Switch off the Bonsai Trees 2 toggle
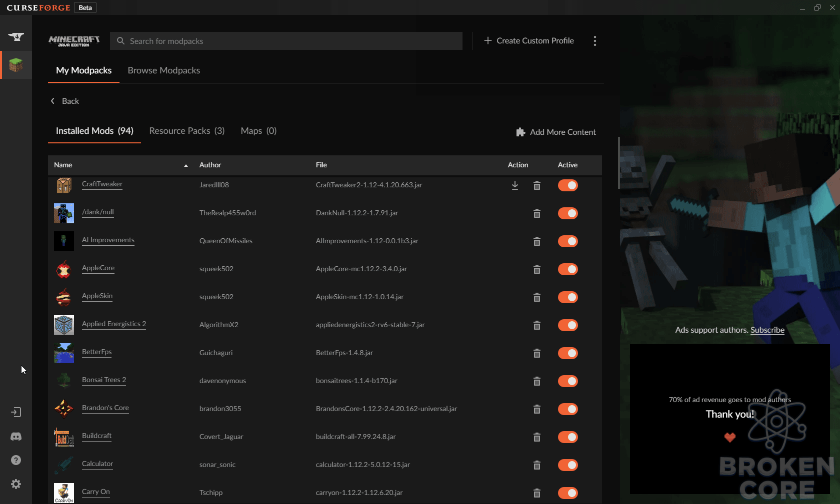The height and width of the screenshot is (504, 840). [x=568, y=381]
